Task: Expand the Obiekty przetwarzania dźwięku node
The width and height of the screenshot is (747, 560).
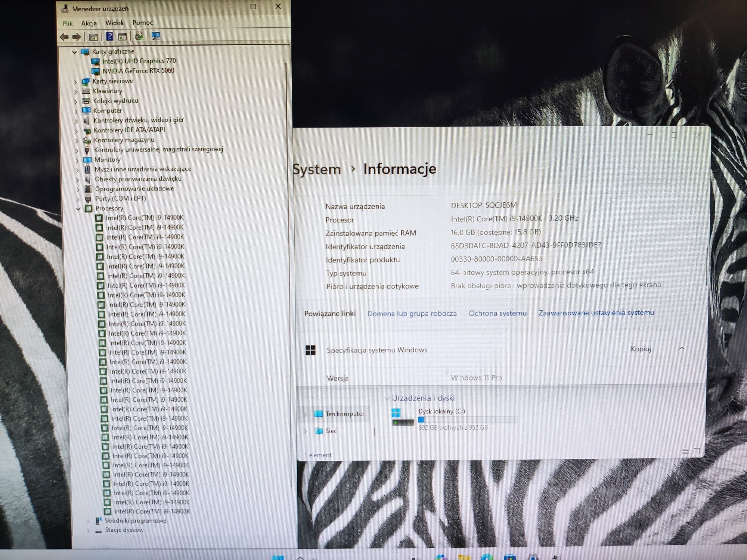Action: pos(77,180)
